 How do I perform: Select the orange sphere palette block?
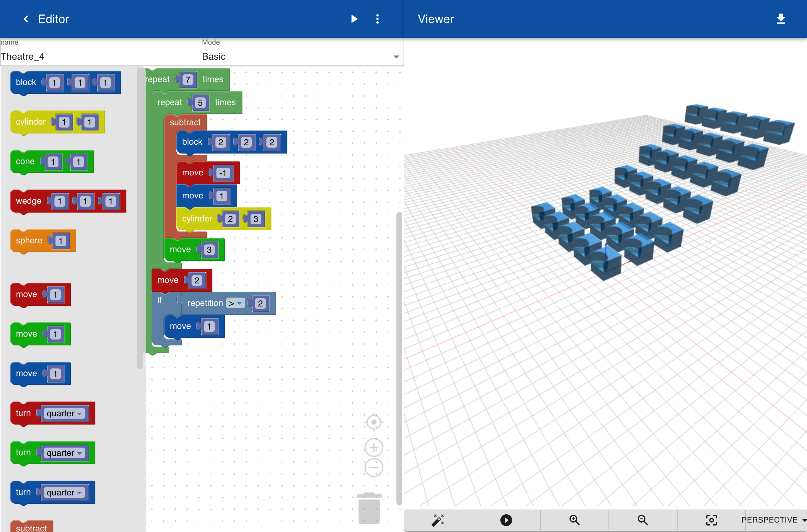coord(29,241)
